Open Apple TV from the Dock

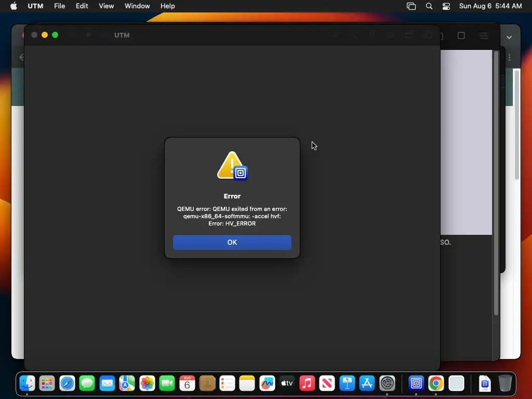point(287,383)
